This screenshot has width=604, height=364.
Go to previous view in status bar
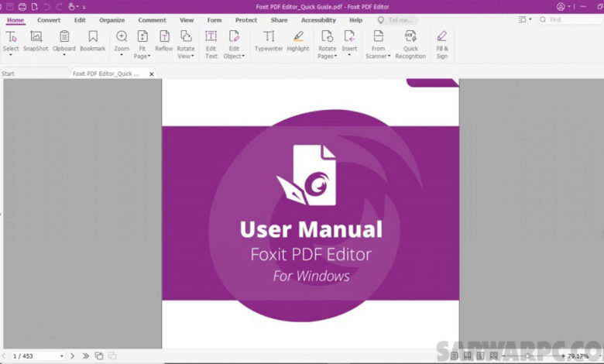[x=99, y=356]
